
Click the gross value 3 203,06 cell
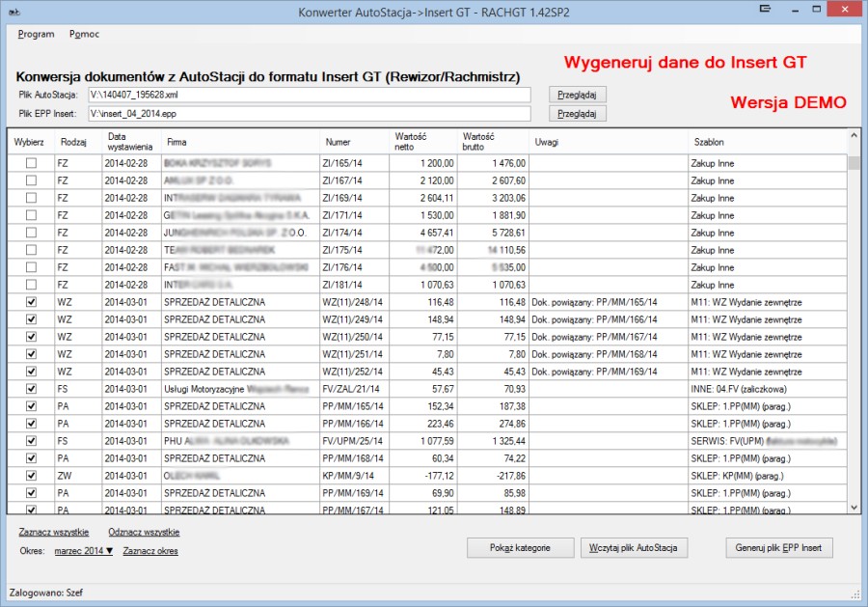pyautogui.click(x=493, y=198)
